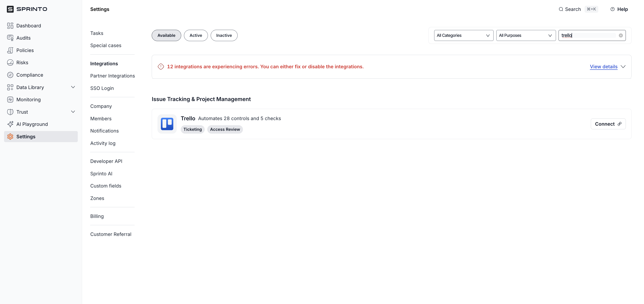Click the Sprinto logo

click(x=27, y=9)
